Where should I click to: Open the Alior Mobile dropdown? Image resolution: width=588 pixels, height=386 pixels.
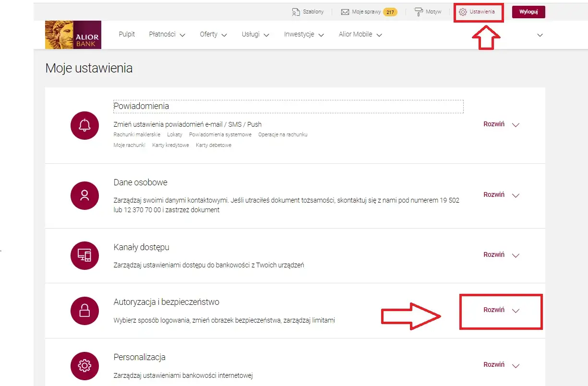[x=356, y=34]
